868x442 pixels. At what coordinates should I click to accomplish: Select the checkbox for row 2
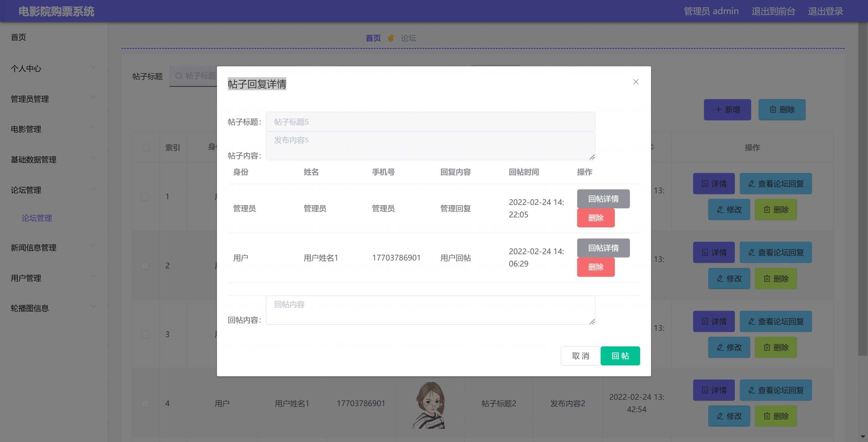pyautogui.click(x=145, y=266)
